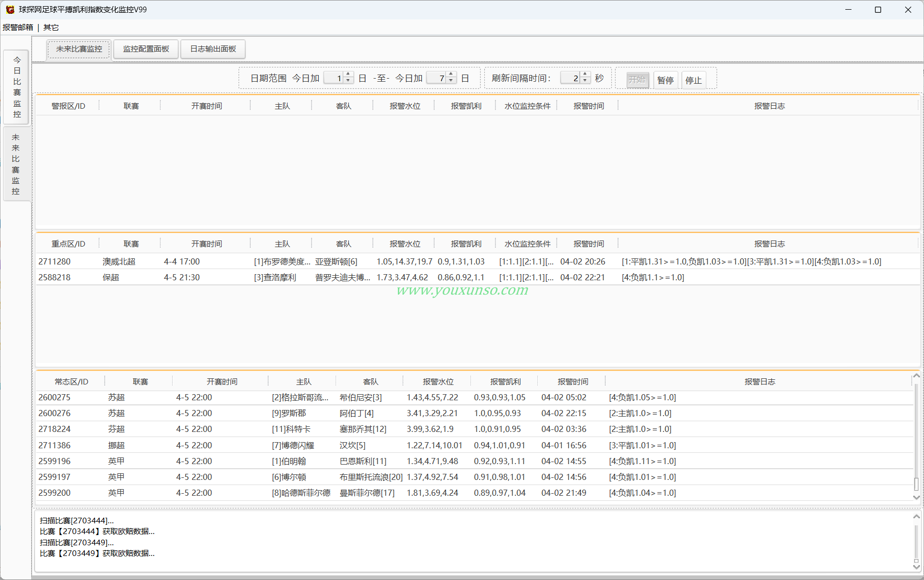The image size is (924, 580).
Task: Switch to 未来比赛监控 tab
Action: coord(79,49)
